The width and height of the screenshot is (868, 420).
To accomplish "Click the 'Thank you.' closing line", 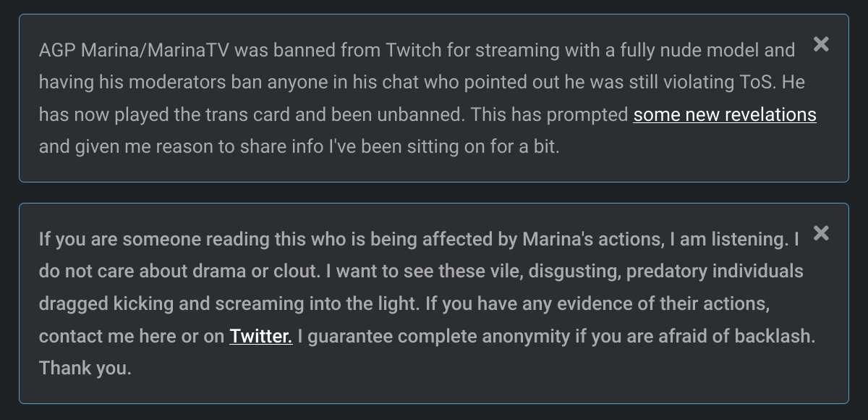I will (85, 368).
